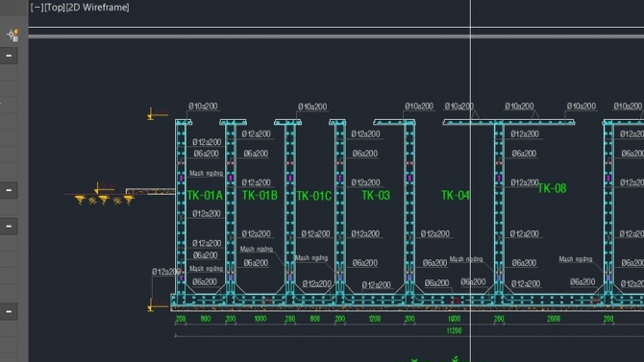Select Ø10a200 label above TK-01A wall
The image size is (644, 362).
coord(203,107)
